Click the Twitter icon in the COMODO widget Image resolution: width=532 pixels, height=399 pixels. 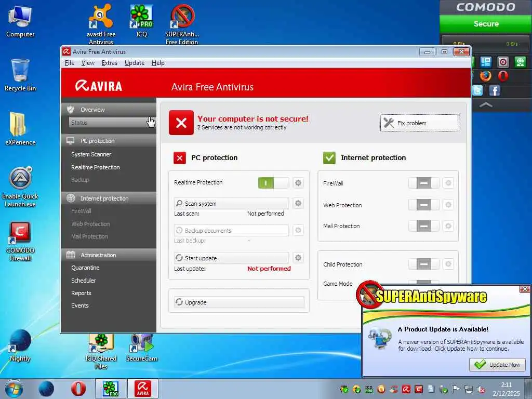click(x=478, y=90)
